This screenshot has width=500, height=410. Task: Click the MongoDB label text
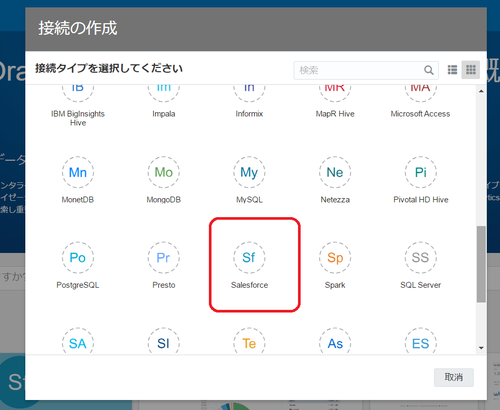pyautogui.click(x=164, y=200)
